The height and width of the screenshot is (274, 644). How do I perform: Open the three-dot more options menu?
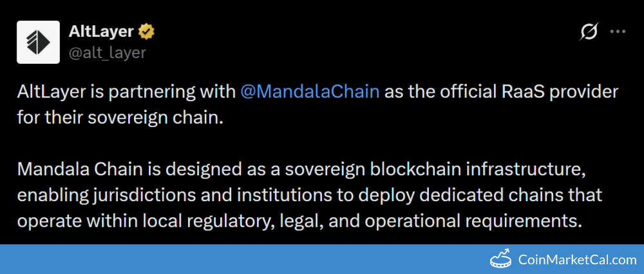(x=618, y=32)
